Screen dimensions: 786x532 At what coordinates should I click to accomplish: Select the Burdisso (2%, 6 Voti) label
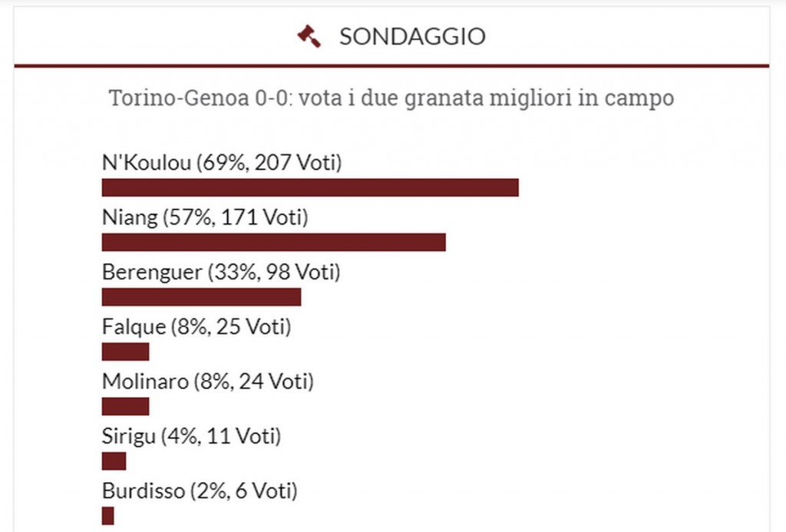click(x=200, y=491)
